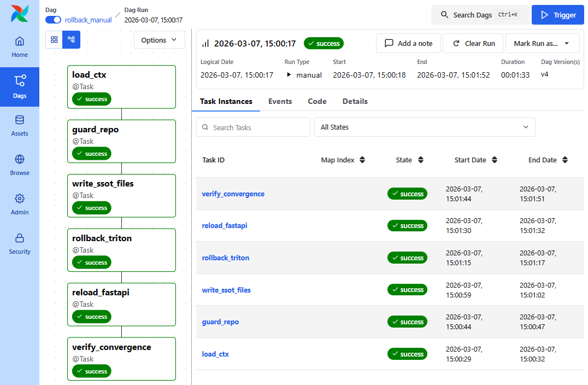The width and height of the screenshot is (588, 385).
Task: Open the verify_convergence task instance link
Action: 233,194
